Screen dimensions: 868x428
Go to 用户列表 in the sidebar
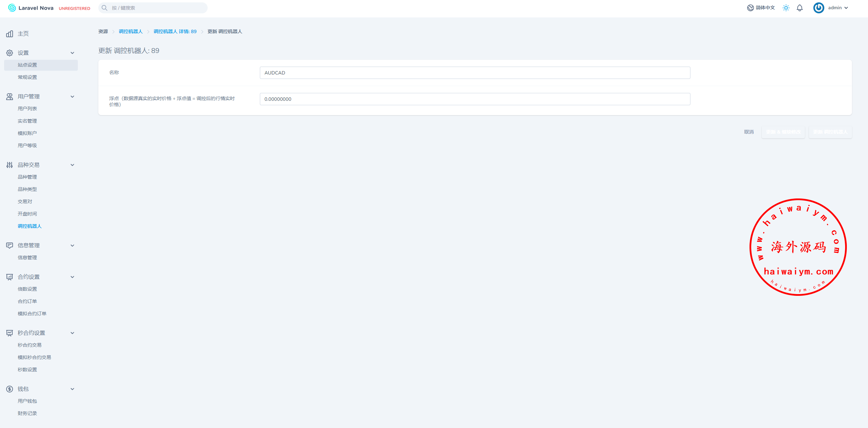click(27, 109)
